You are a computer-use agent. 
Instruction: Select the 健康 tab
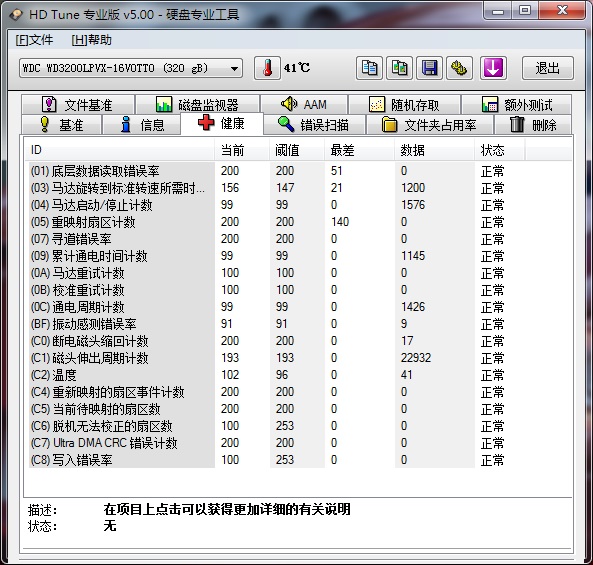(x=222, y=123)
